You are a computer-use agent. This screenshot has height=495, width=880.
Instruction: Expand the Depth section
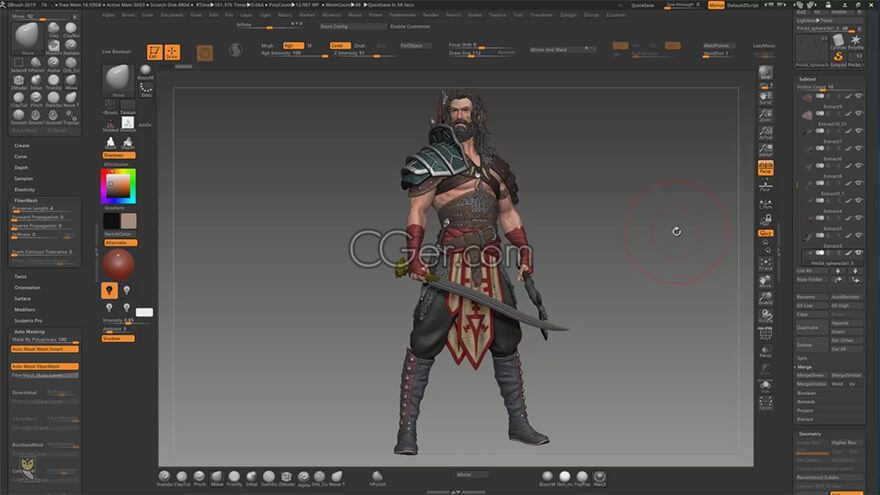[21, 167]
